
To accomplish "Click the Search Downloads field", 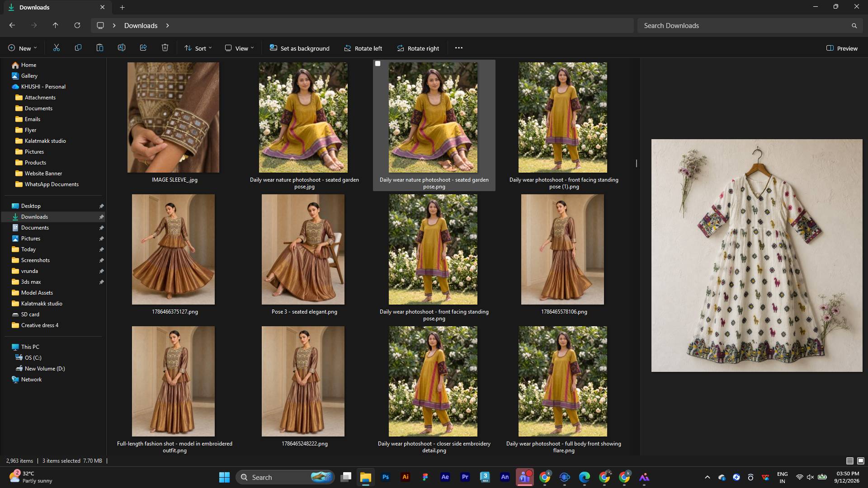I will pos(749,26).
